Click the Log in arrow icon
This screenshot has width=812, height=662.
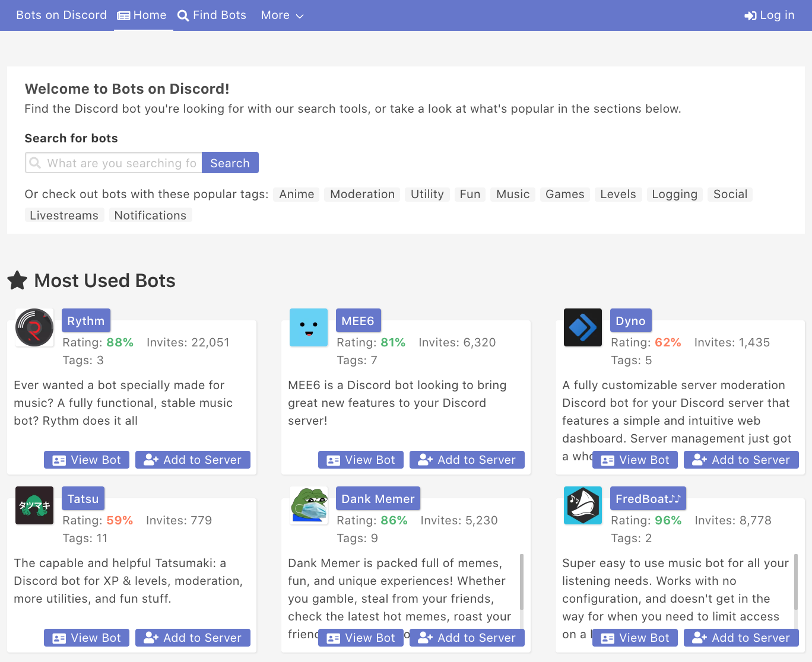coord(750,16)
